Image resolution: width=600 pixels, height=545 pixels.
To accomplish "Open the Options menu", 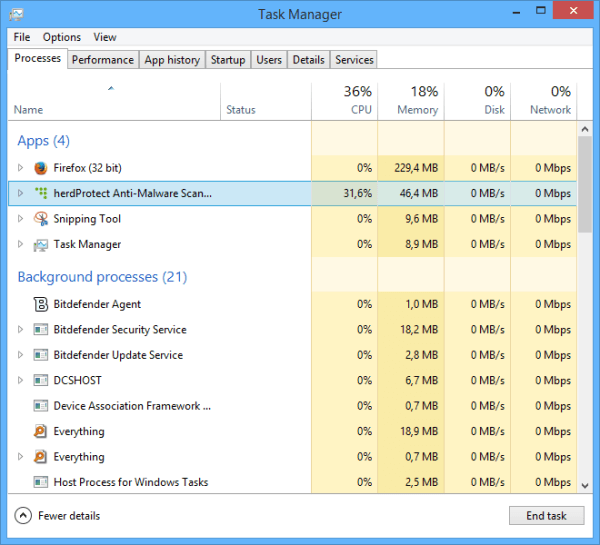I will 62,37.
